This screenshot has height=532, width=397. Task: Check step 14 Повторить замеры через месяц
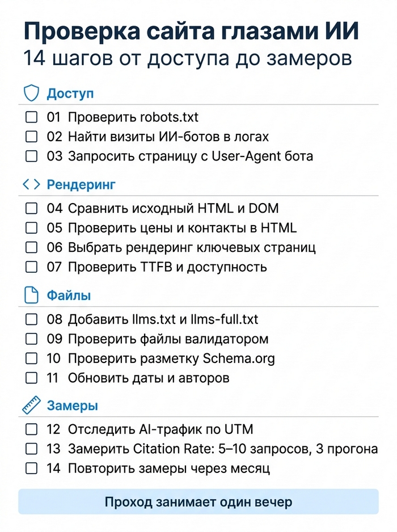click(32, 469)
